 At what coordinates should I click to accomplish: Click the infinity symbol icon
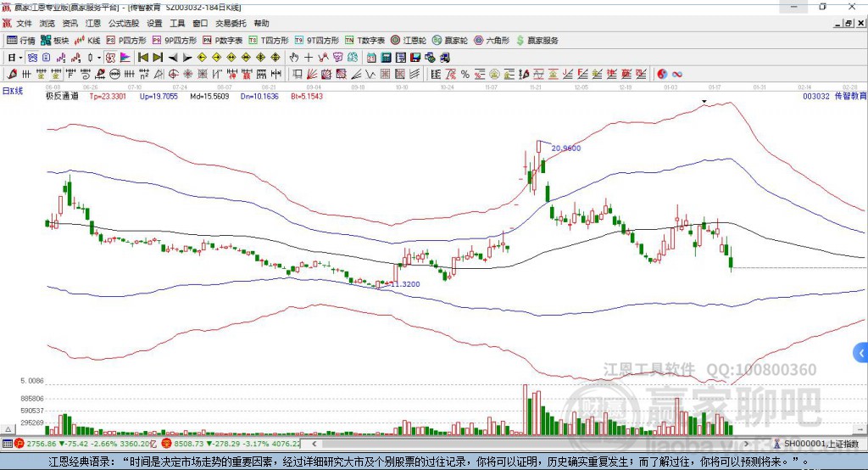click(677, 75)
